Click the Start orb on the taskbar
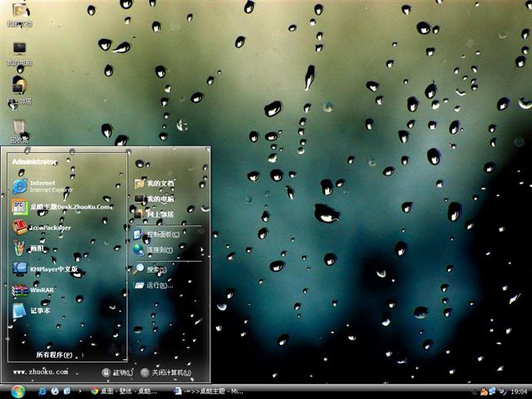532x399 pixels. point(17,391)
